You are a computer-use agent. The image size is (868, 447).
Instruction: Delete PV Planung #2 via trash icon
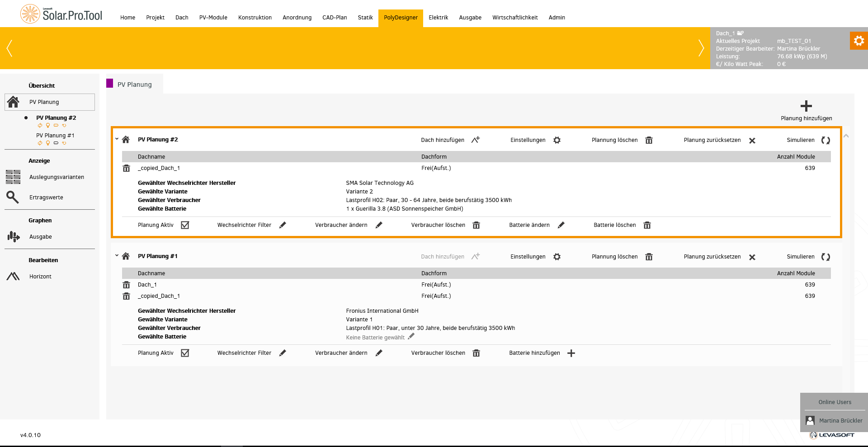[x=649, y=141]
